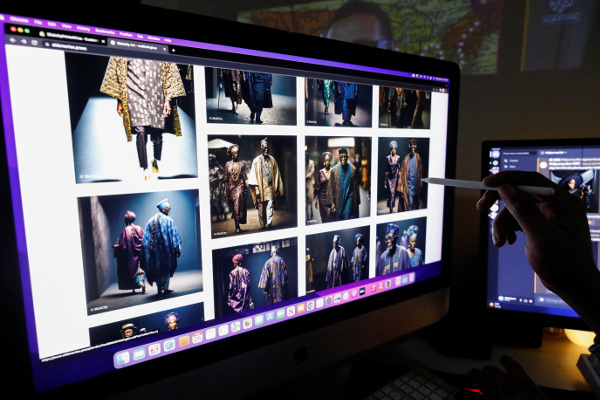The height and width of the screenshot is (400, 600).
Task: Open the two men in blue-white robes image
Action: (x=338, y=259)
